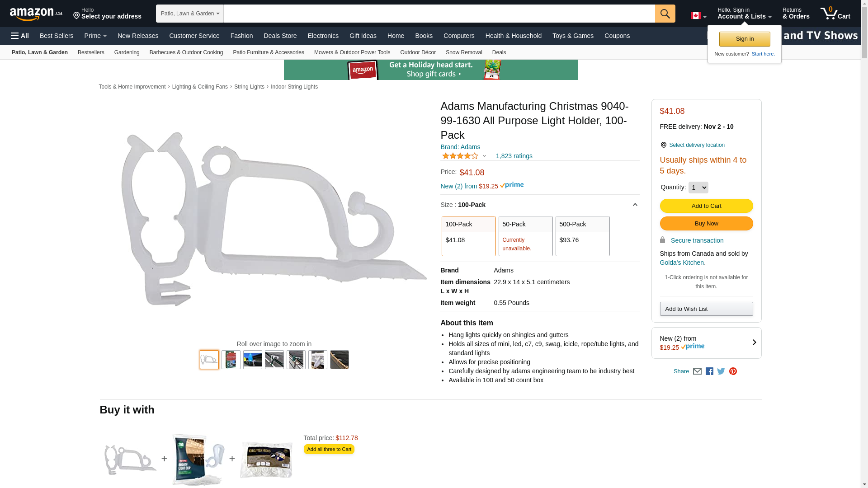
Task: Click the Amazon.ca logo
Action: [x=36, y=14]
